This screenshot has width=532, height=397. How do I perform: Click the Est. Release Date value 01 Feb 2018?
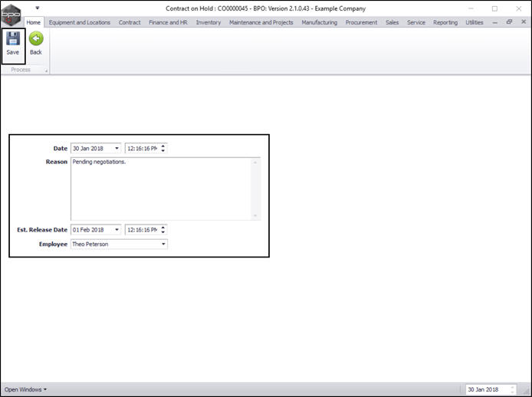click(88, 230)
